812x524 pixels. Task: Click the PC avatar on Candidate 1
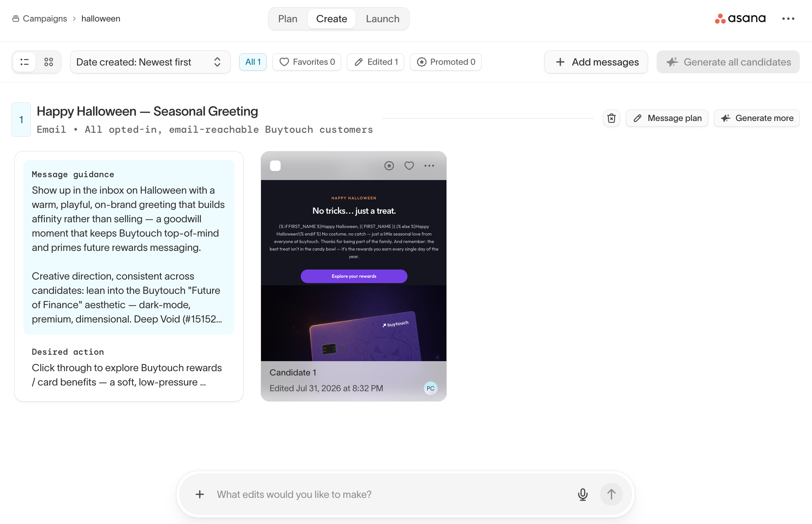431,388
